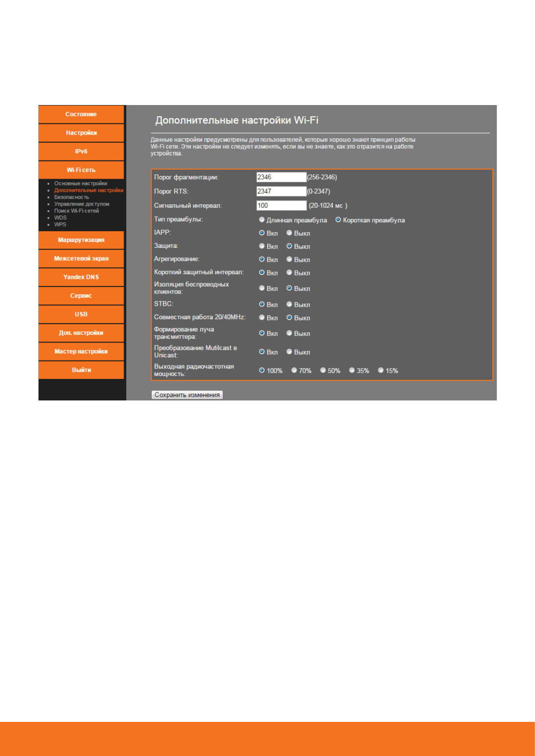Go to Основные настройки submenu link

click(x=80, y=184)
